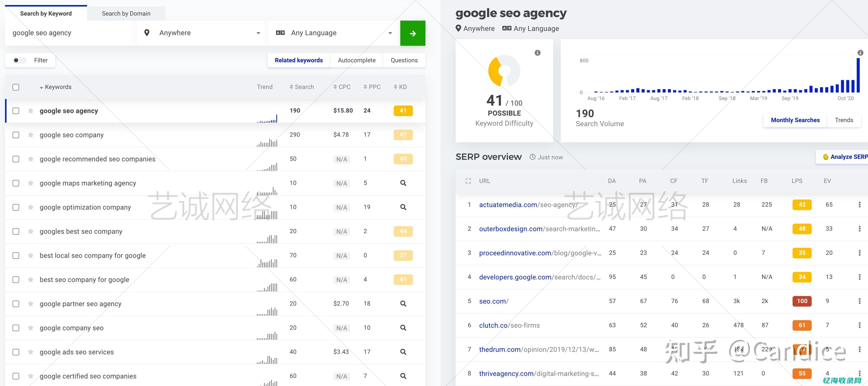This screenshot has height=386, width=868.
Task: Check KD for 'google company seo'
Action: click(403, 328)
